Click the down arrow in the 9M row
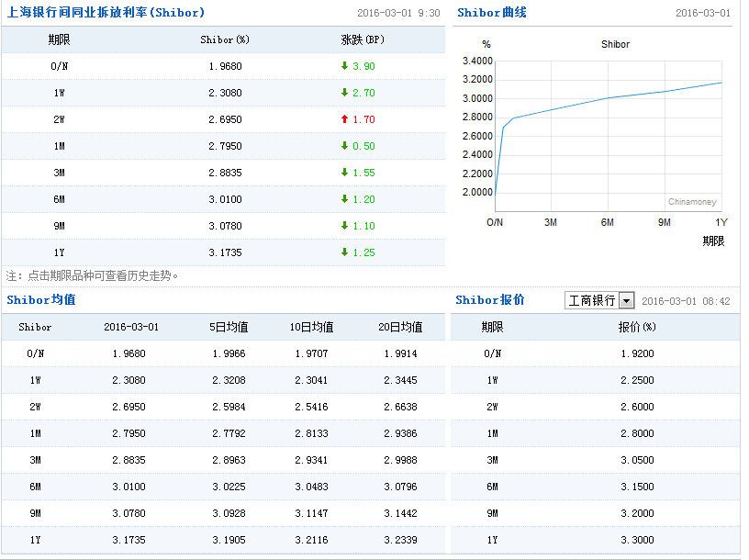Viewport: 749px width, 560px height. [x=344, y=226]
